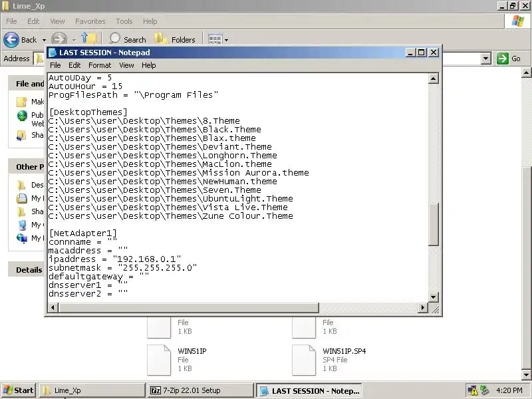
Task: Maximize the Notepad window
Action: (422, 53)
